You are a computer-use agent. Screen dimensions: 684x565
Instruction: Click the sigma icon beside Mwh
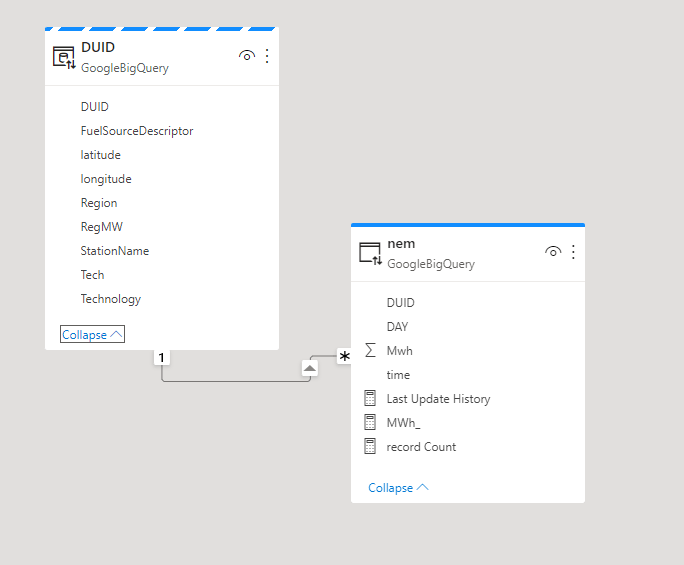370,350
